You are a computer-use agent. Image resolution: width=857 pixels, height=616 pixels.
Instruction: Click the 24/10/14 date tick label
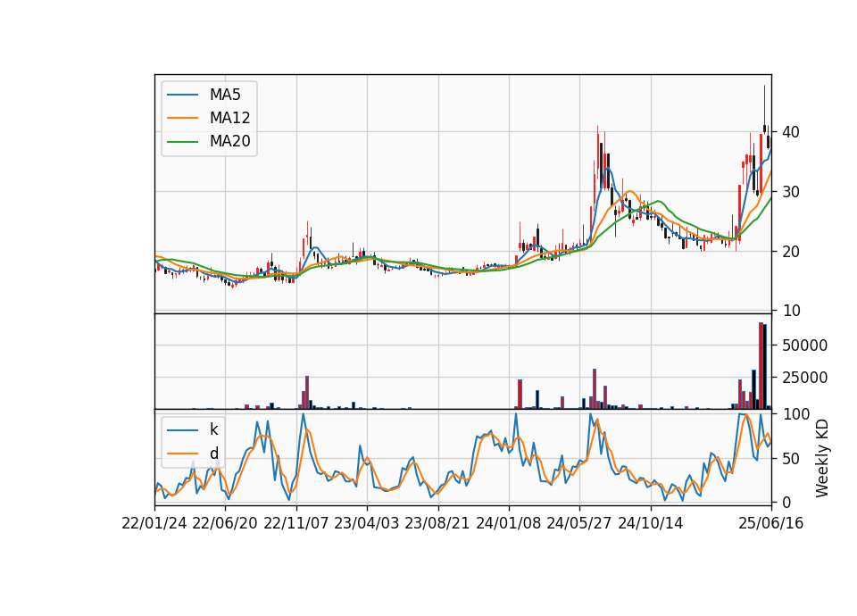[x=651, y=523]
